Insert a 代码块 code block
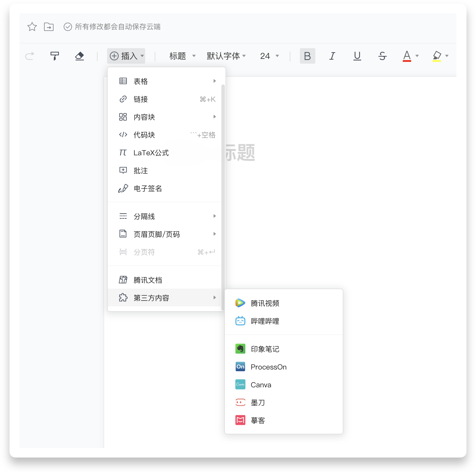The height and width of the screenshot is (473, 476). [x=165, y=135]
